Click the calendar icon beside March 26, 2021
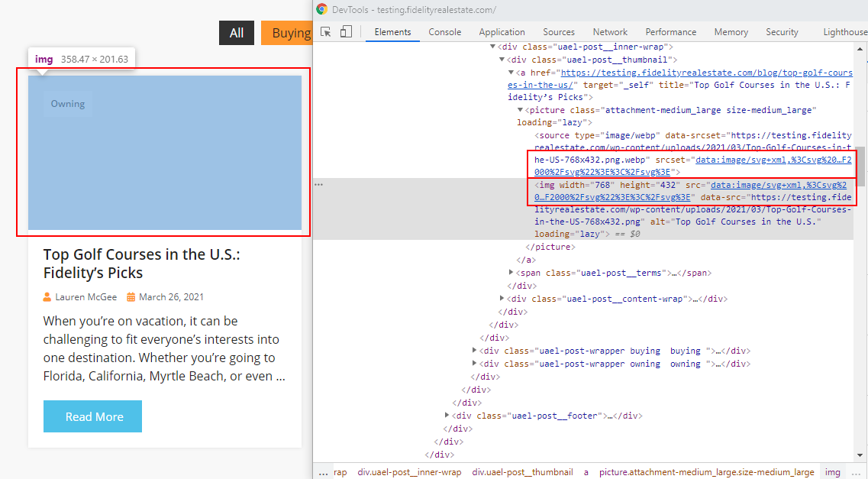The height and width of the screenshot is (479, 868). (x=131, y=297)
